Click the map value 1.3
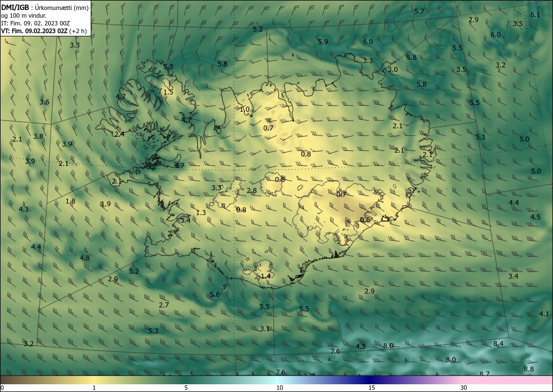Viewport: 553px width, 392px height. [201, 212]
